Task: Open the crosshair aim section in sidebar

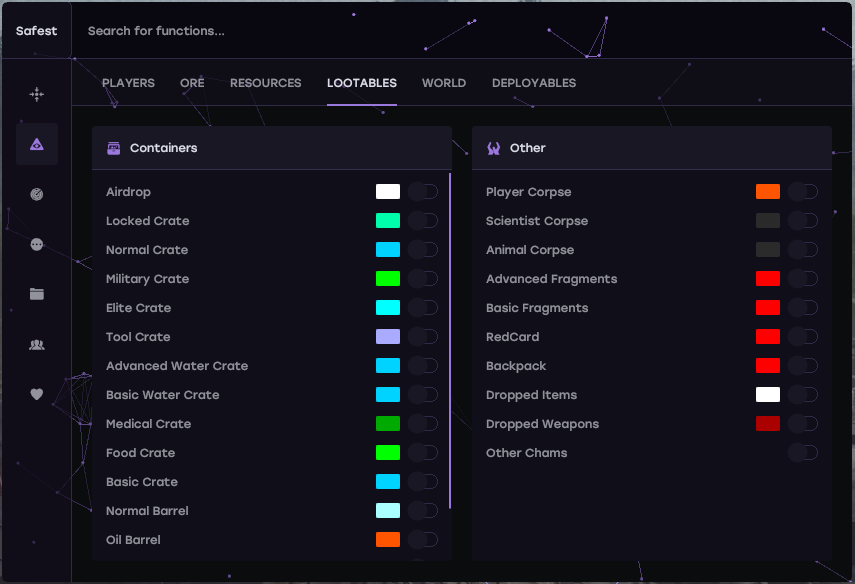Action: (x=37, y=94)
